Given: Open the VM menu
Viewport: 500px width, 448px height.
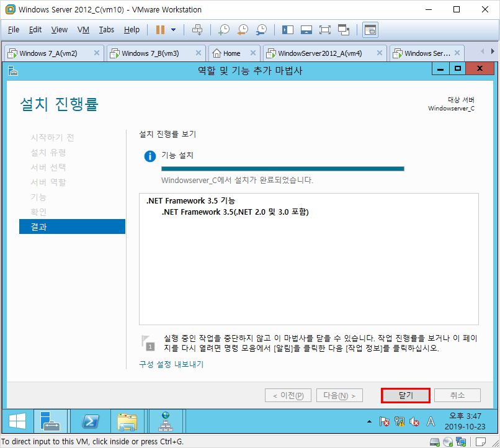Looking at the screenshot, I should [83, 30].
